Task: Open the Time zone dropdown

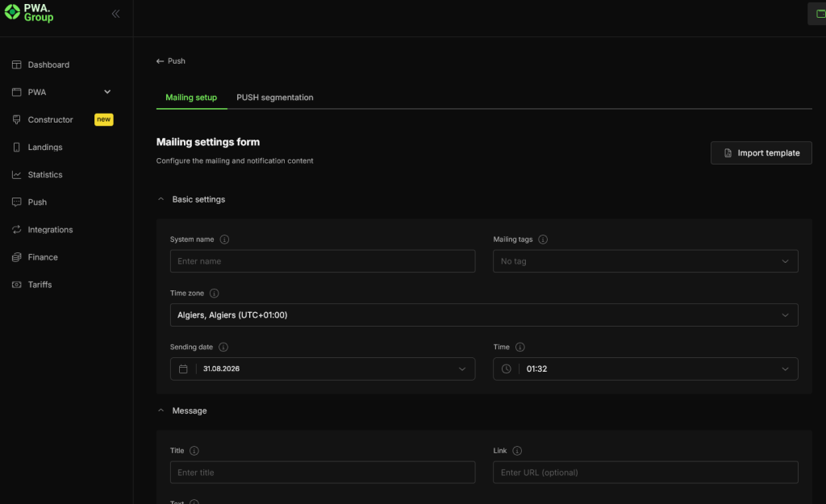Action: coord(484,315)
